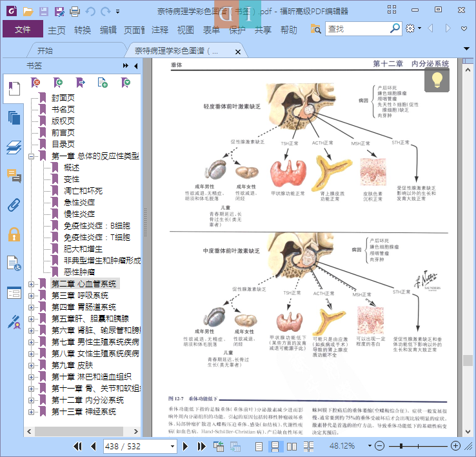
Task: Click the magnifier search icon
Action: 395,28
